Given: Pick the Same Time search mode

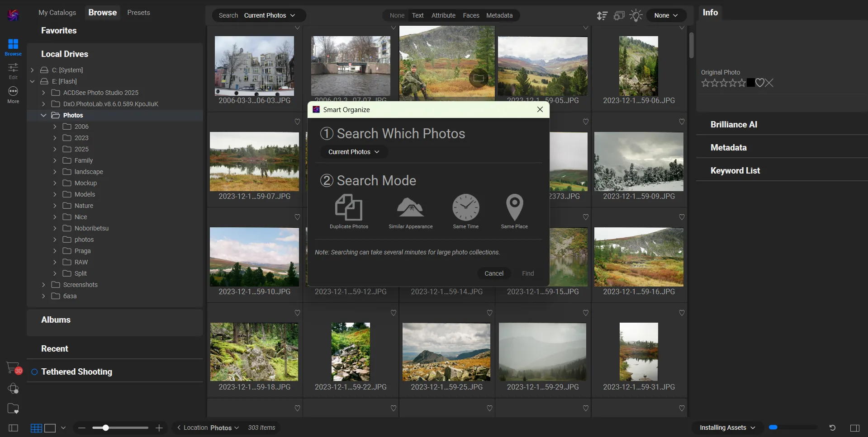Looking at the screenshot, I should click(x=465, y=211).
